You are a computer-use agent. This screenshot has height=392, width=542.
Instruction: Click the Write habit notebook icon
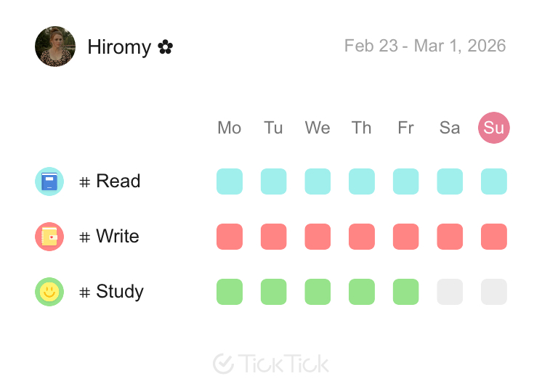49,237
